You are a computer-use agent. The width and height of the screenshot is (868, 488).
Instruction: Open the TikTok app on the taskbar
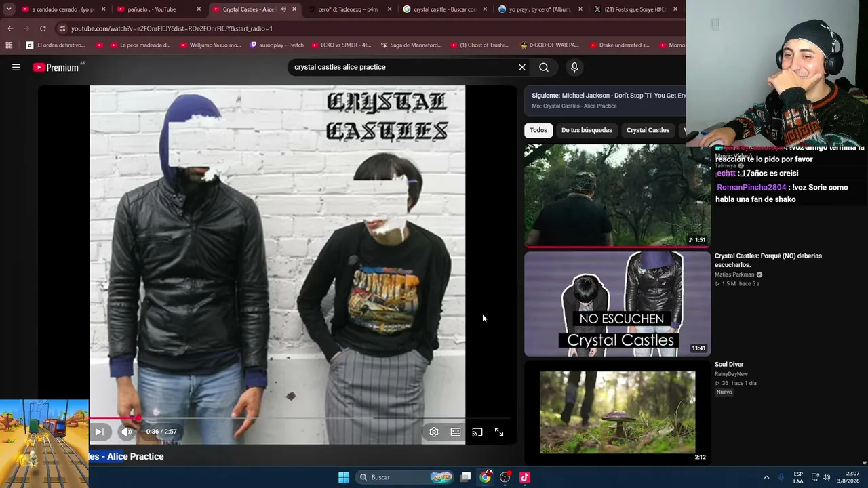pyautogui.click(x=525, y=477)
